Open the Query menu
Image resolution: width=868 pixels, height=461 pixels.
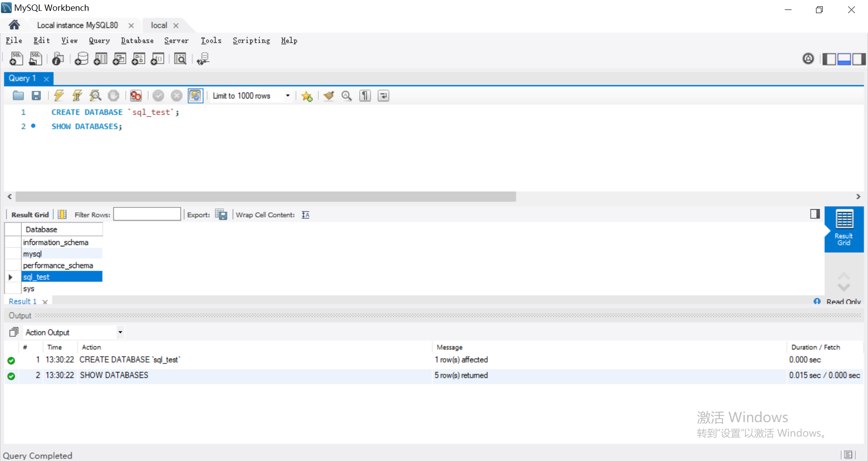99,41
